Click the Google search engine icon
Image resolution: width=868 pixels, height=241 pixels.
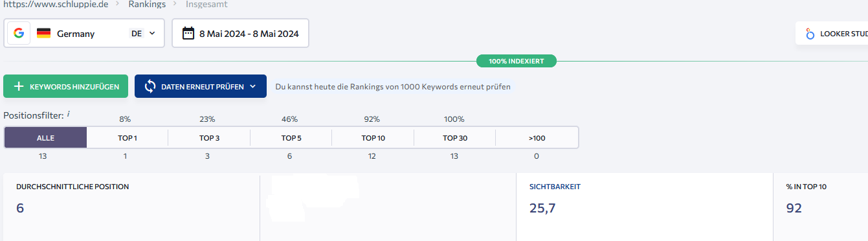(18, 33)
